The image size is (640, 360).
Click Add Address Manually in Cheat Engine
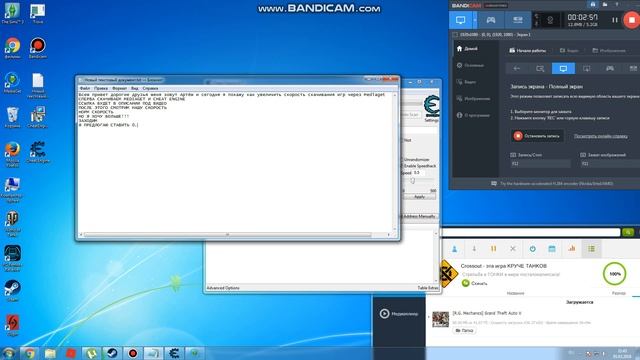click(x=419, y=216)
